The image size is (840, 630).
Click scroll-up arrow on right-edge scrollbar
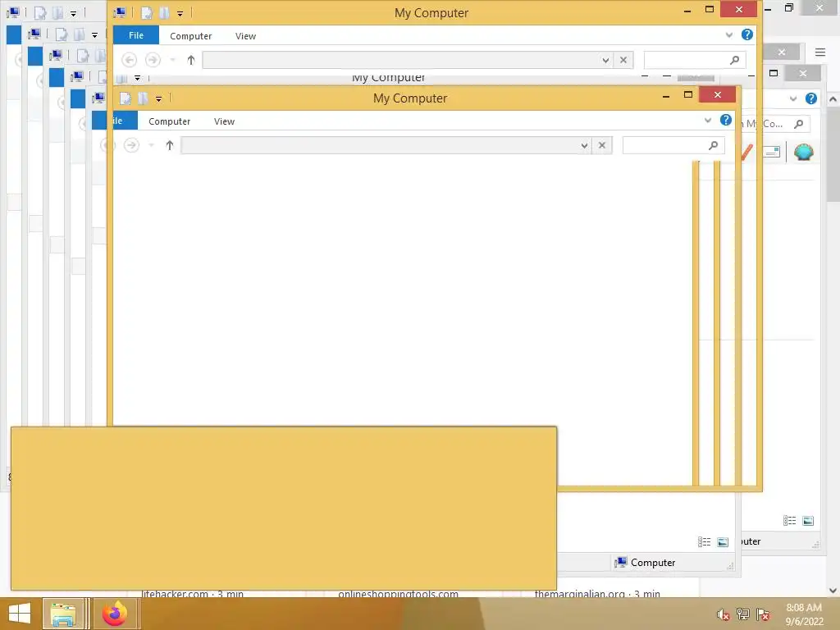[833, 99]
